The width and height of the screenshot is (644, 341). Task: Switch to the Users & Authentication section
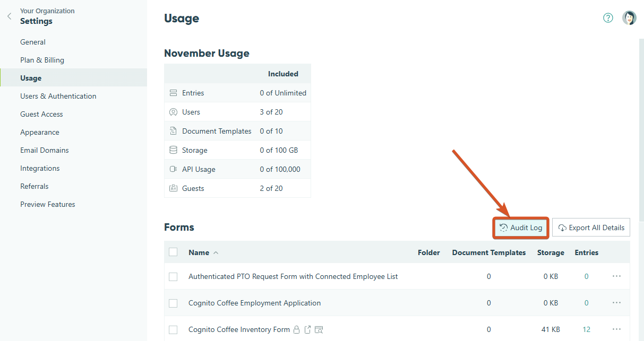point(58,96)
